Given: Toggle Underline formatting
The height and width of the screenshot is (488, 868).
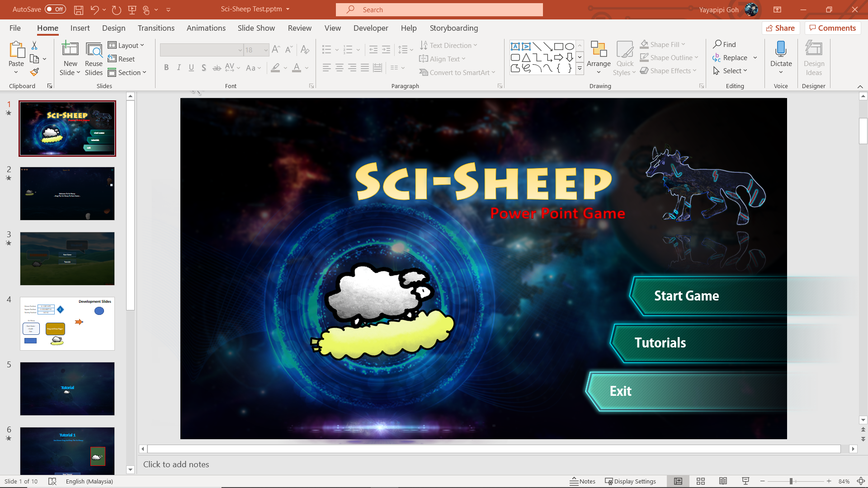Looking at the screenshot, I should (x=191, y=68).
